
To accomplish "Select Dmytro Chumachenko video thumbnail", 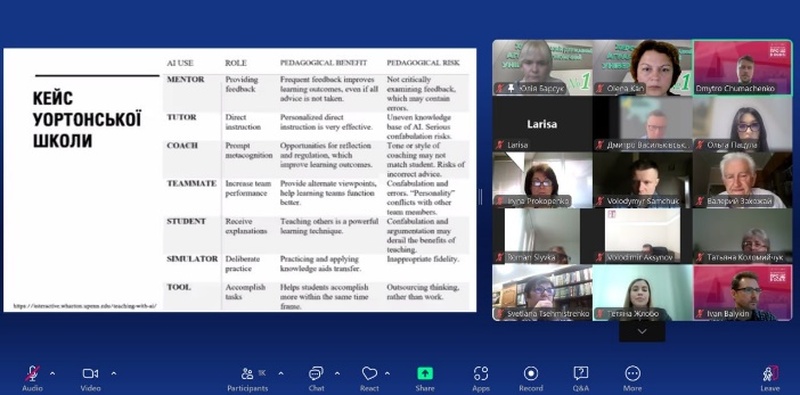I will point(742,67).
